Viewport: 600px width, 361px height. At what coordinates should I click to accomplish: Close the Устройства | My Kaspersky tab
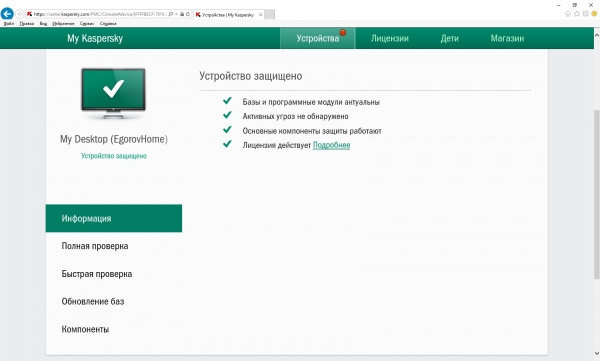pyautogui.click(x=261, y=15)
